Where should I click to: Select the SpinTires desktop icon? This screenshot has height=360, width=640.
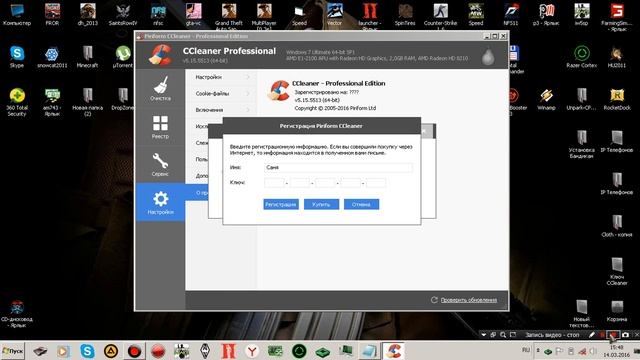(x=405, y=15)
